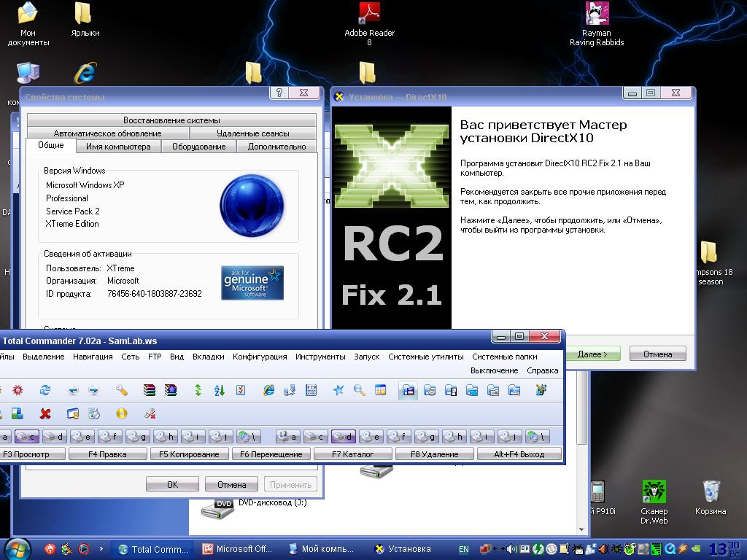
Task: Click the gold CD disc toolbar icon
Action: click(122, 413)
